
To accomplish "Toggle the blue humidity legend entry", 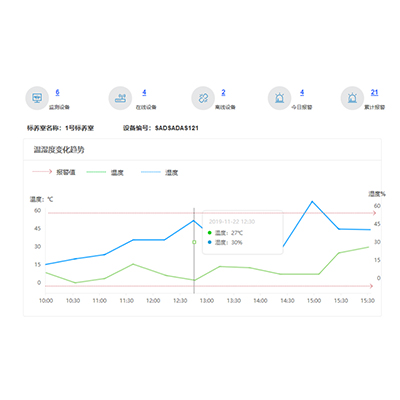I will 160,172.
